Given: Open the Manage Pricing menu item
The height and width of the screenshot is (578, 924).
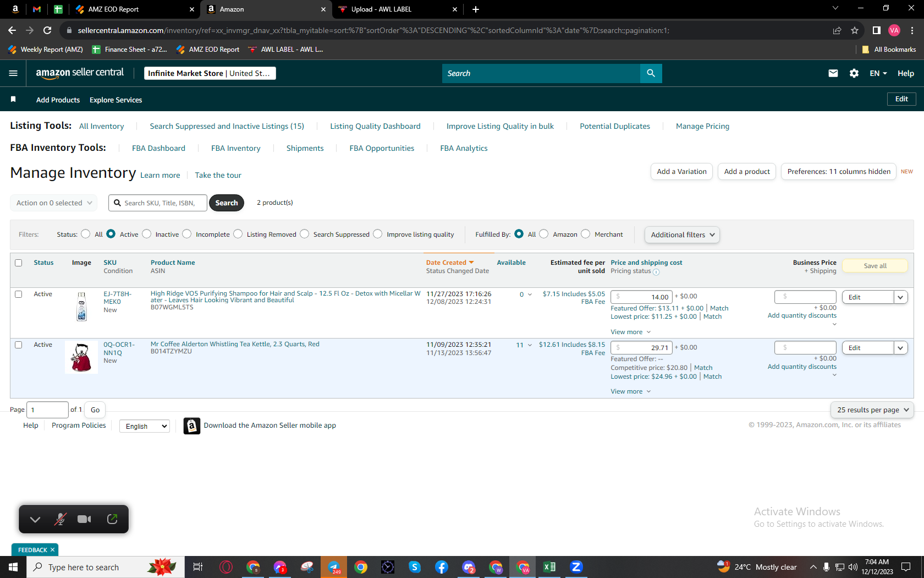Looking at the screenshot, I should point(702,126).
